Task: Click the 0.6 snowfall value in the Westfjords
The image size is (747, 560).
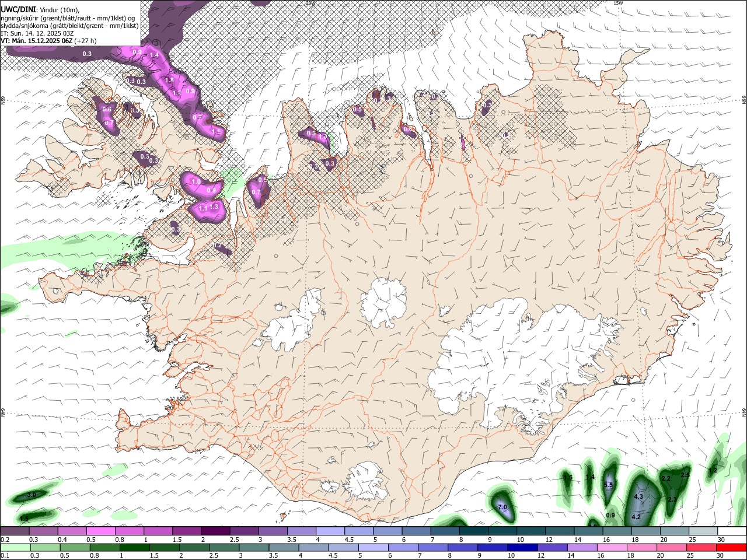Action: click(107, 109)
